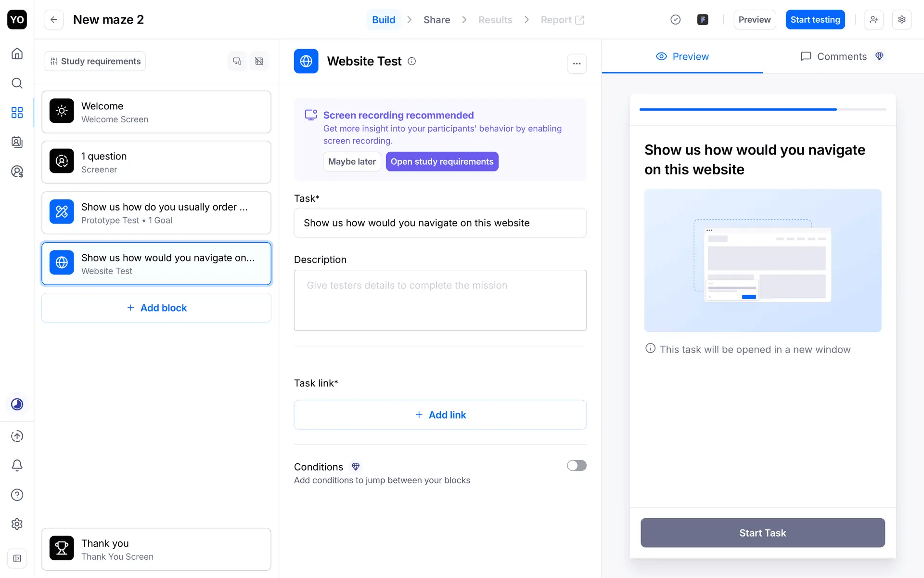Open the three-dot menu for Website Test
924x578 pixels.
tap(577, 64)
